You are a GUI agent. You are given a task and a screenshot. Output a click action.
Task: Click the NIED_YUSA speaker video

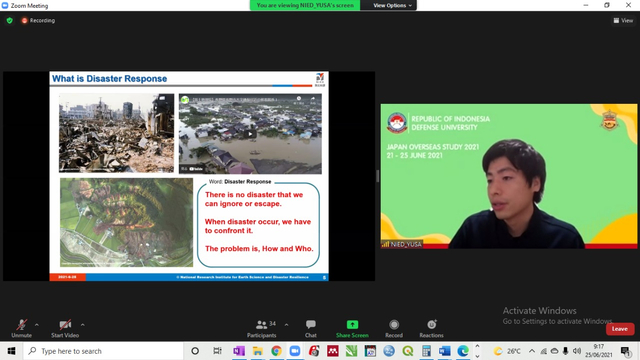tap(509, 176)
